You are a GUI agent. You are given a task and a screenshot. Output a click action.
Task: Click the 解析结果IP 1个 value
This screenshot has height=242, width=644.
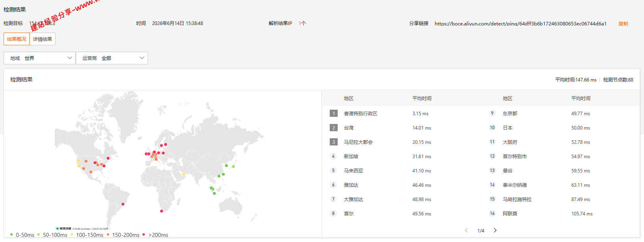[x=302, y=23]
